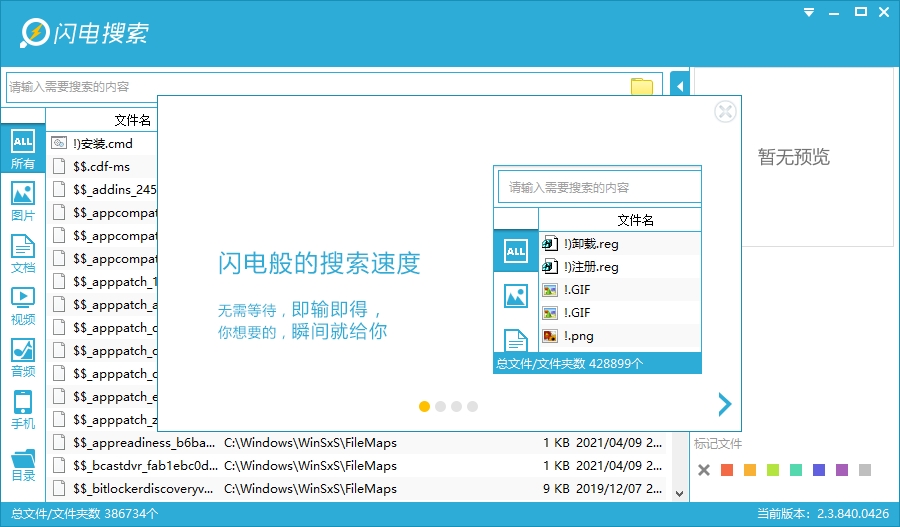The image size is (900, 527).
Task: Click the !)卸载.reg row in the popup illustration
Action: point(620,244)
